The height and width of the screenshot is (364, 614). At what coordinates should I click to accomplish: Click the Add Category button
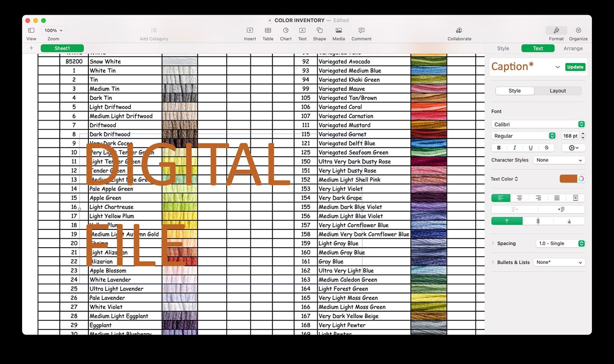pos(153,31)
